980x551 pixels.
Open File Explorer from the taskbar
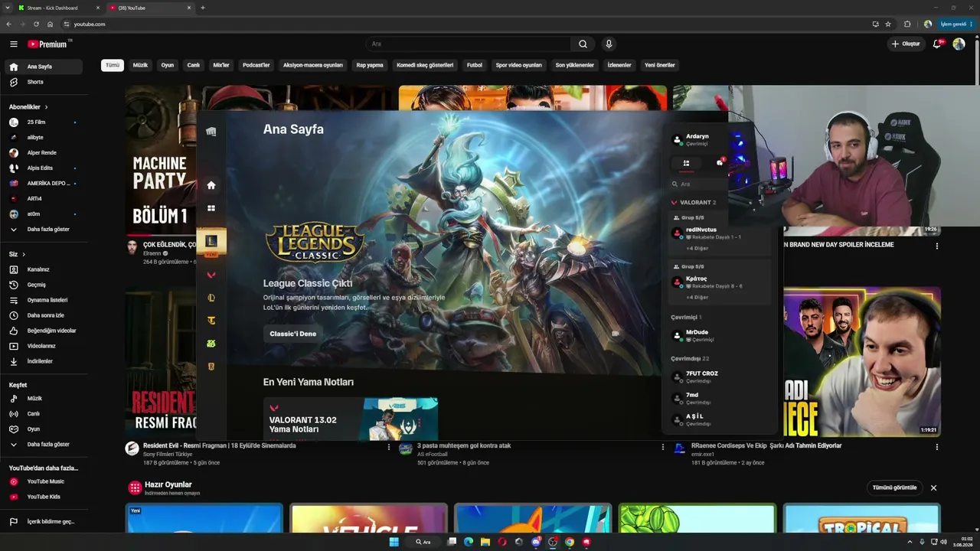485,542
